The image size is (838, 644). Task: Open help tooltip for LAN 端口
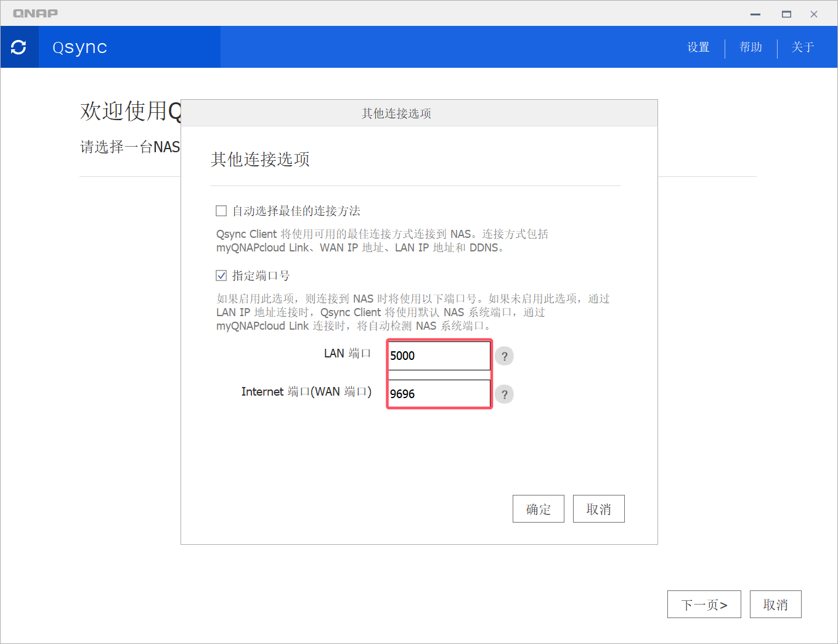(504, 356)
